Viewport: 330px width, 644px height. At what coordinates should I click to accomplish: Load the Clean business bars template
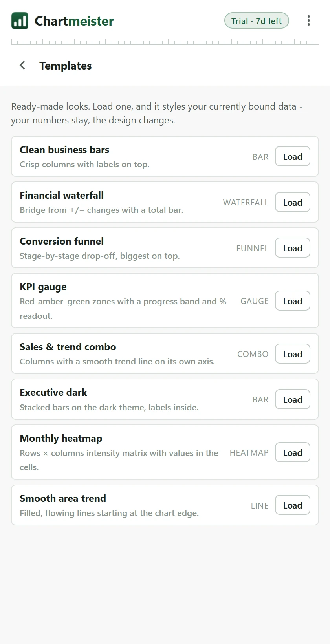tap(293, 157)
